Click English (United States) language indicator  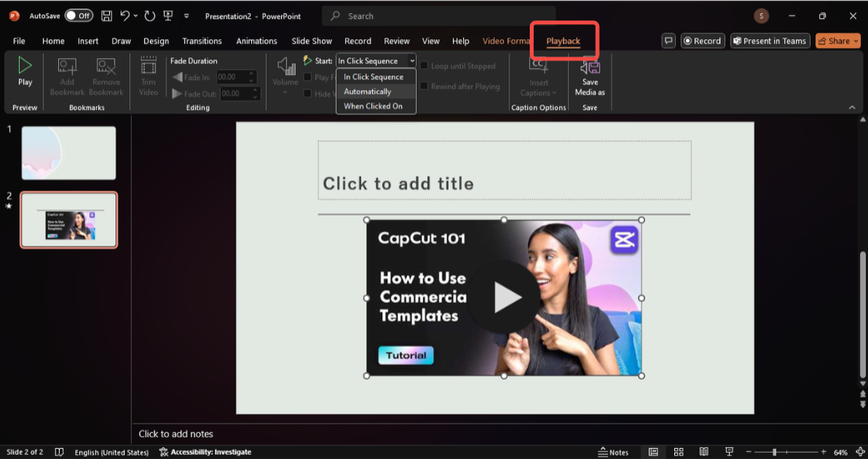(x=111, y=453)
